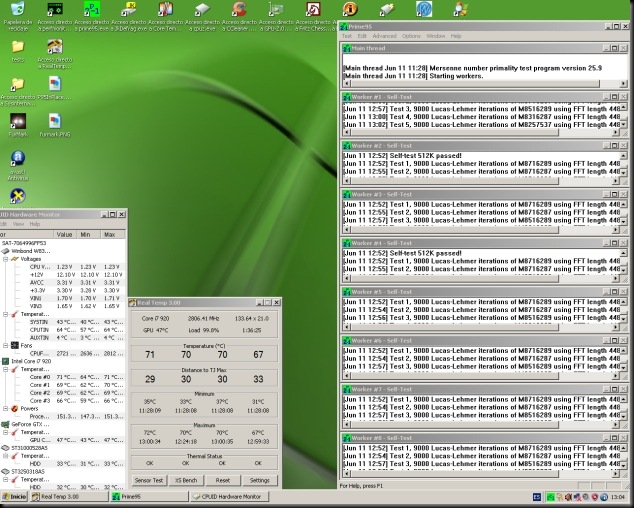Open the Options menu in Prime95
Viewport: 634px width, 508px height.
coord(411,36)
